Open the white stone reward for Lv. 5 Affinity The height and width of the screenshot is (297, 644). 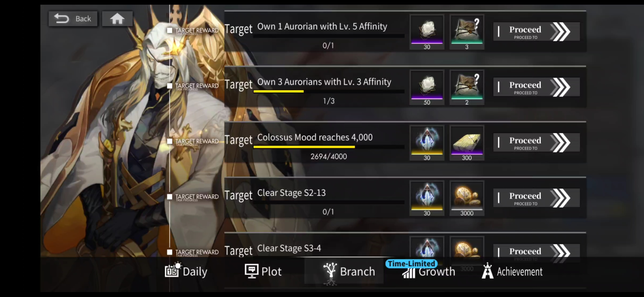click(427, 32)
